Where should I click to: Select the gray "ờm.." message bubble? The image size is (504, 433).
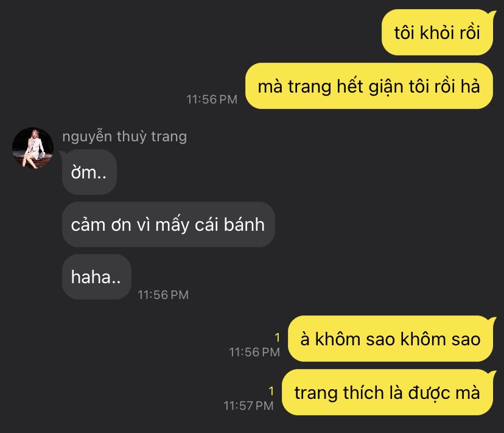[89, 172]
